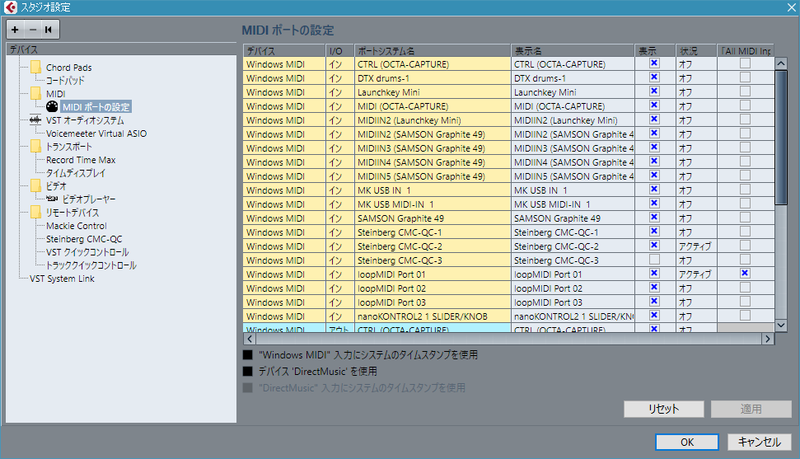Select コードパッド in device tree
Viewport: 800px width, 459px height.
coord(65,81)
